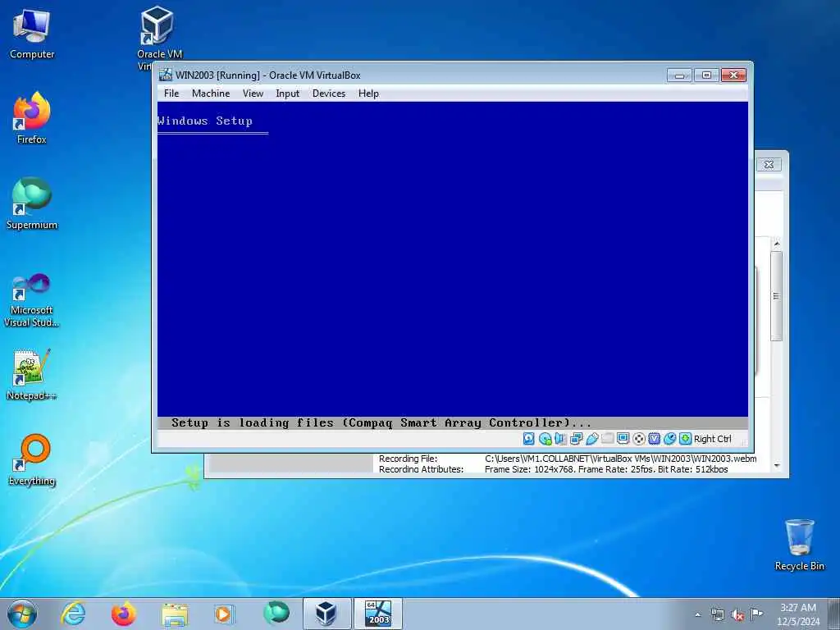Click the hard disk activity indicator icon
The image size is (840, 630).
click(529, 439)
